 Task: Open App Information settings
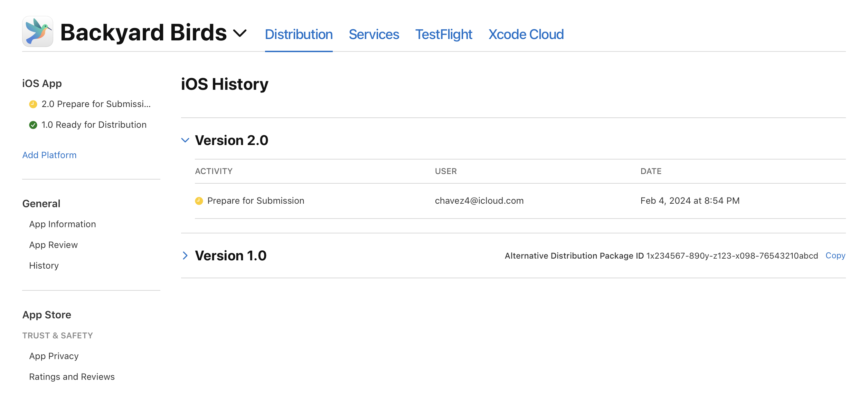[63, 223]
